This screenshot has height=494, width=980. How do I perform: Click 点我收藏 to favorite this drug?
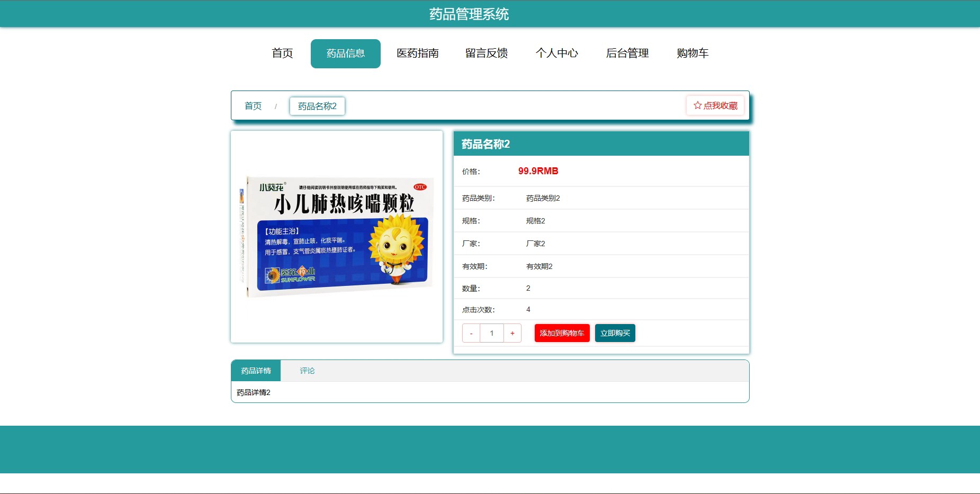click(715, 105)
